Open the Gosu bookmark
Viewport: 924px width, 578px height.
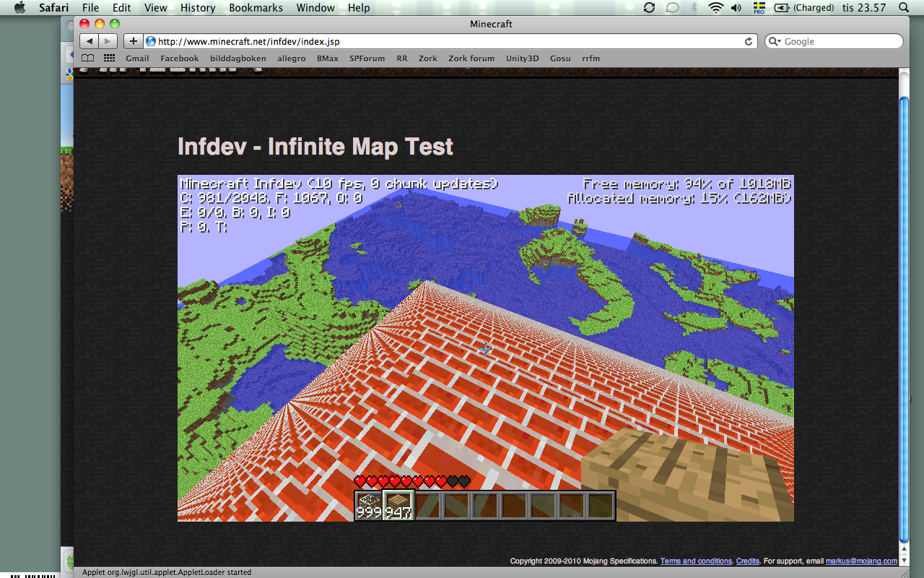coord(560,59)
